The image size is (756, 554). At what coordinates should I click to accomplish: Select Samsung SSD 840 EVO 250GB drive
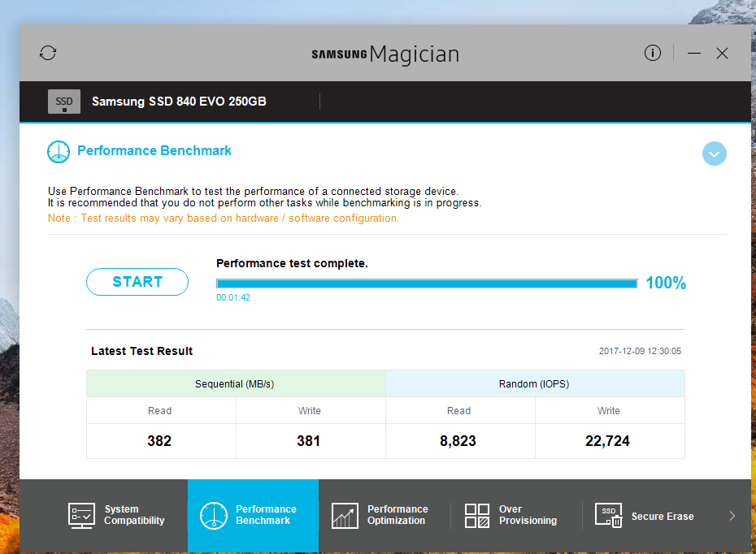pyautogui.click(x=179, y=102)
